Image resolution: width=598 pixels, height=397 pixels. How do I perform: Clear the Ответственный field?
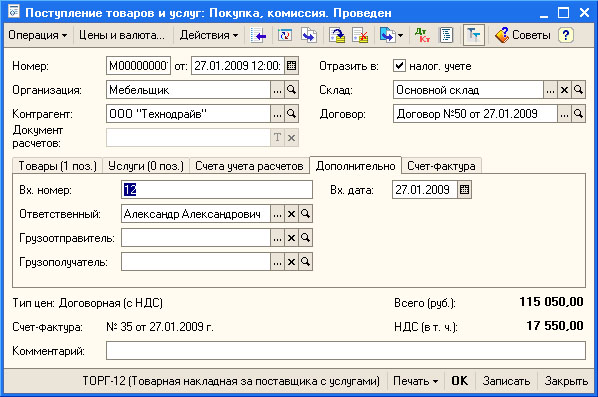[x=291, y=214]
